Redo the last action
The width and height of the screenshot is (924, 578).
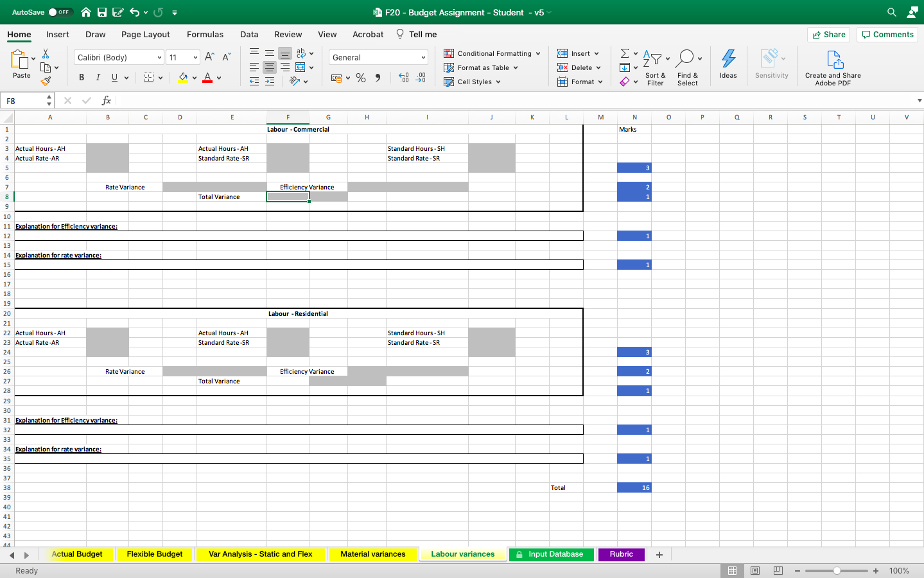[158, 12]
